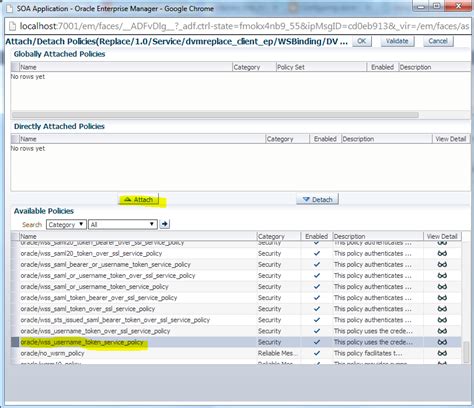The image size is (474, 408).
Task: View detail of oracle/no_wsrm_policy
Action: 442,353
